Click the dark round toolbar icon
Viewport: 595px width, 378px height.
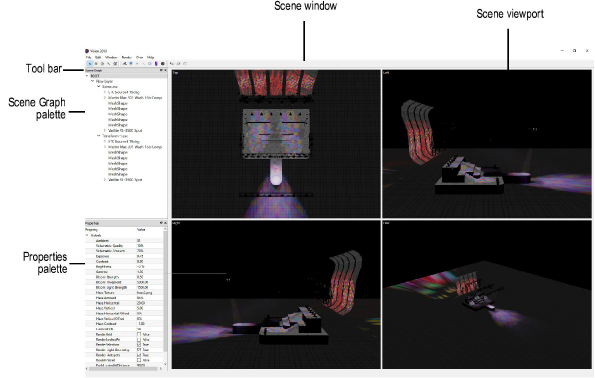coord(163,64)
